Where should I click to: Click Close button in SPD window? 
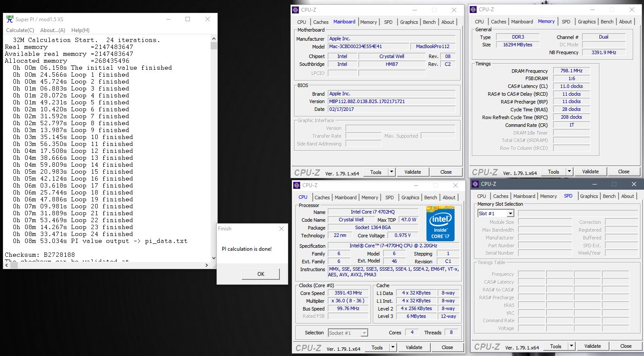click(626, 346)
